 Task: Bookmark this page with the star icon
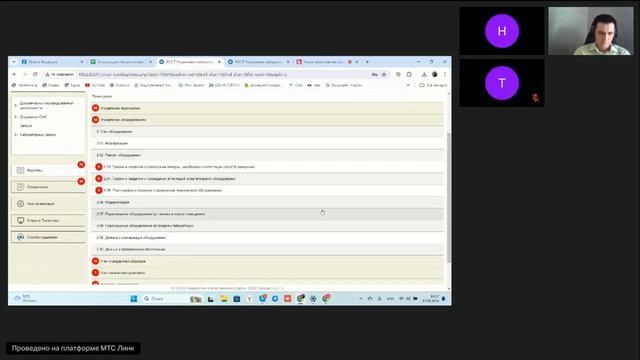384,74
